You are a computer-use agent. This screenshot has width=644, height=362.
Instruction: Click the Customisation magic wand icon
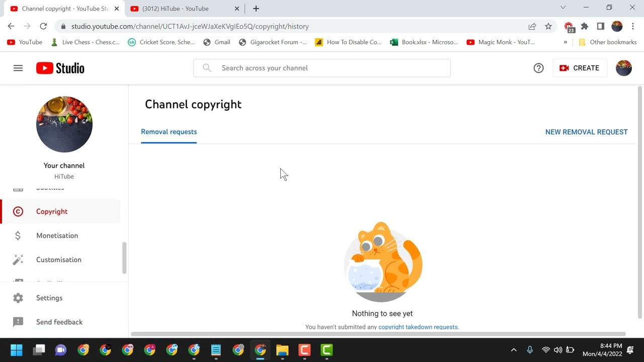pos(18,260)
